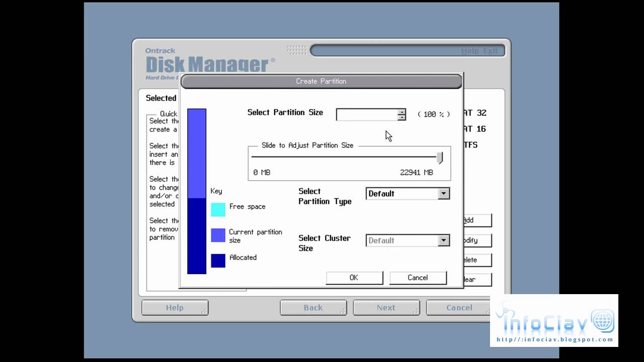Screen dimensions: 644x362
Task: Increase partition size with up spinner
Action: (401, 112)
